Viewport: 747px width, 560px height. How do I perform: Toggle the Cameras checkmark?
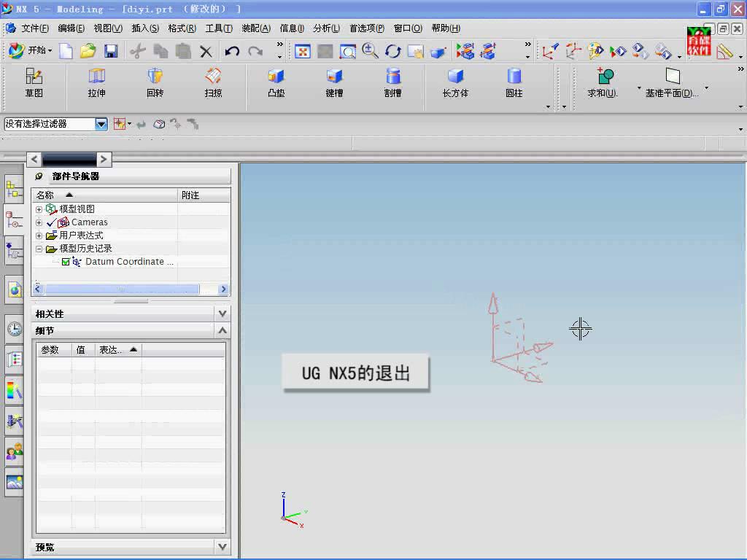52,222
